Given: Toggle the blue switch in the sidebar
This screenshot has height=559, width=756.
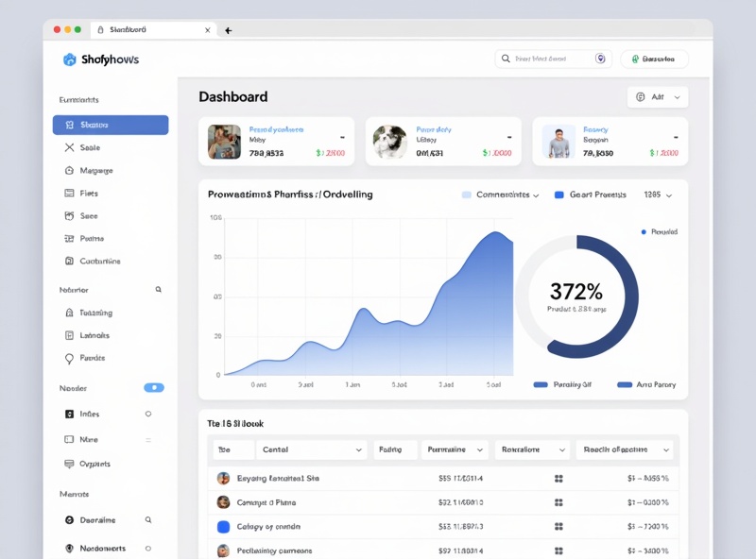Looking at the screenshot, I should (x=154, y=388).
